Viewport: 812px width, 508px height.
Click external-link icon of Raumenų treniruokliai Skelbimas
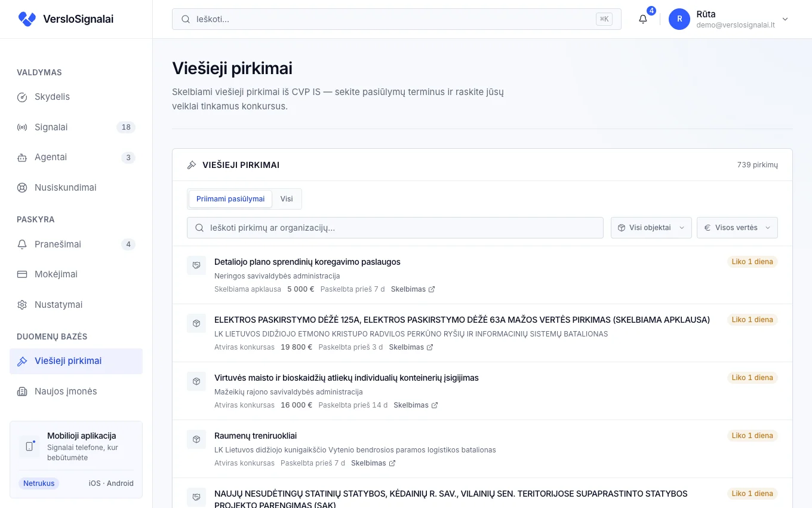point(392,463)
